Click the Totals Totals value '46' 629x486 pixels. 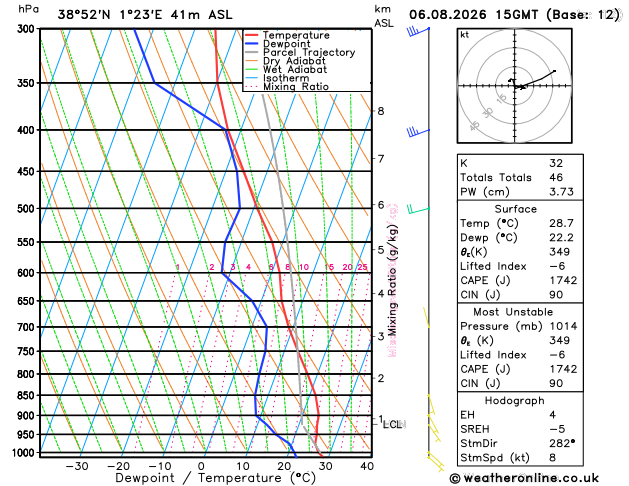tap(556, 177)
